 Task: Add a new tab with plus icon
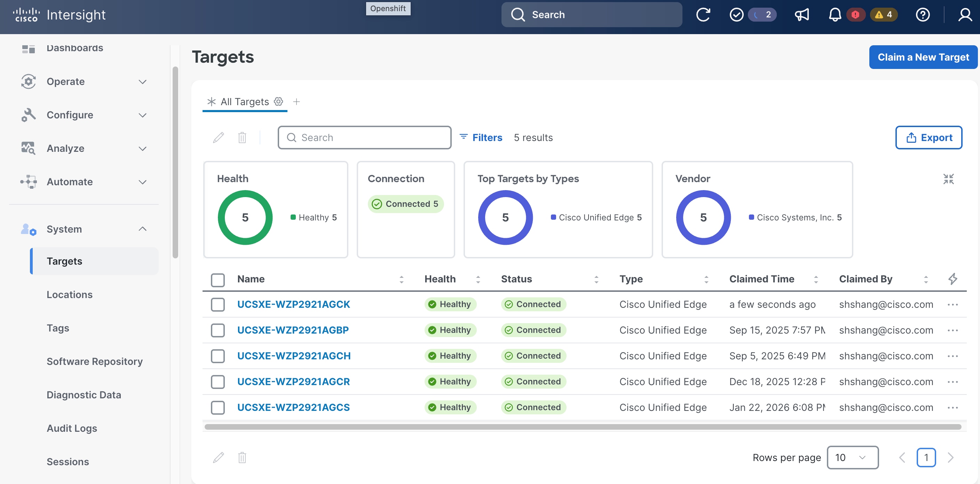[x=297, y=102]
